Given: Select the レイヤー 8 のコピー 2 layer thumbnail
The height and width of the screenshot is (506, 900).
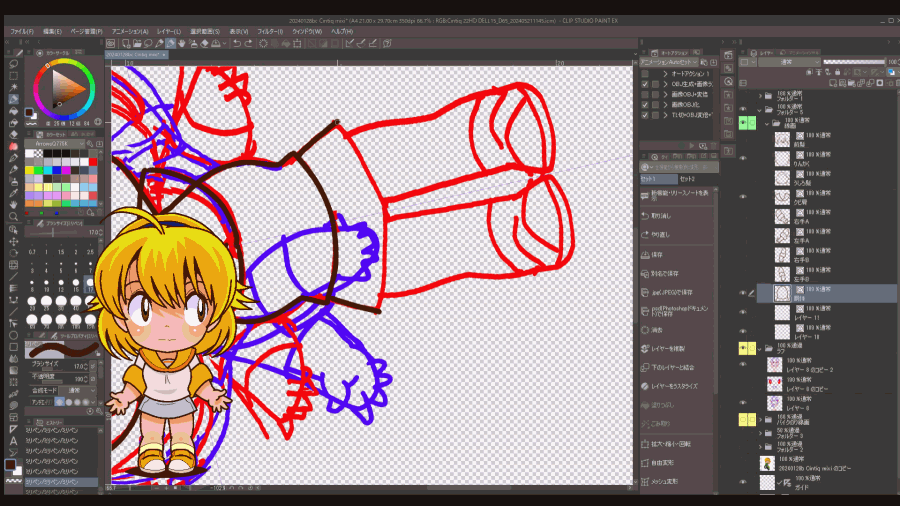Looking at the screenshot, I should pos(774,365).
